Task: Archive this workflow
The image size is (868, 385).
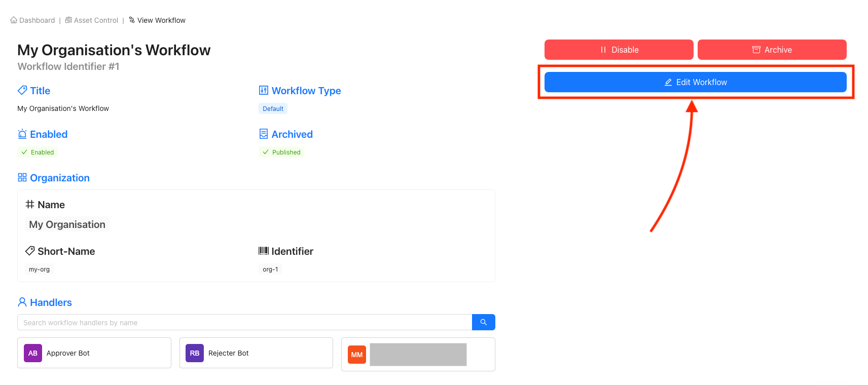Action: click(x=772, y=50)
